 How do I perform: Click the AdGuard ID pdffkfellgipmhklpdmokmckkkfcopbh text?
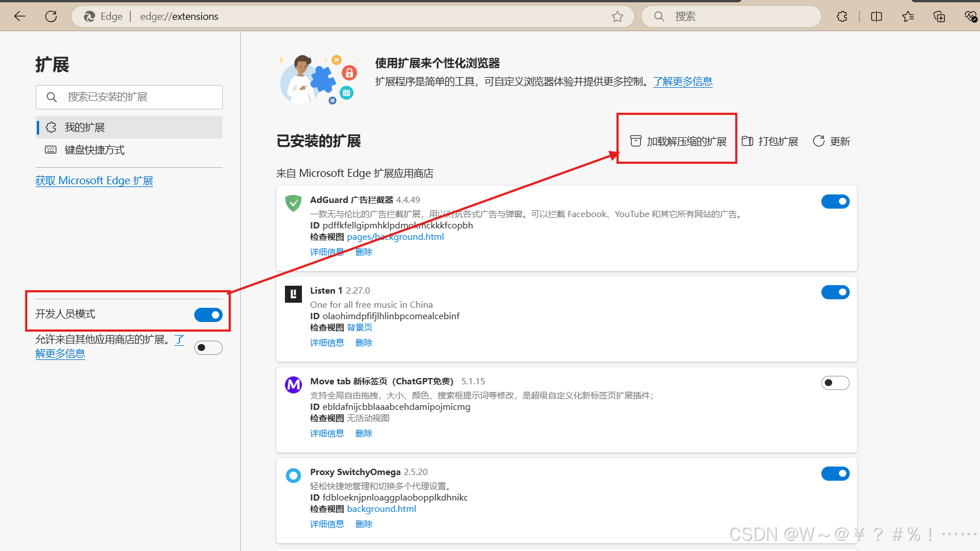[391, 226]
